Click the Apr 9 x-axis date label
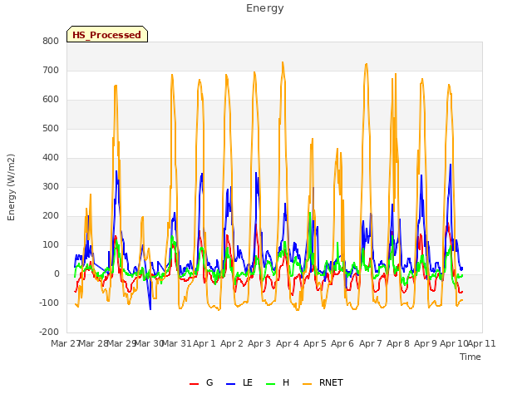Screen dimensions: 532x399 tap(426, 343)
